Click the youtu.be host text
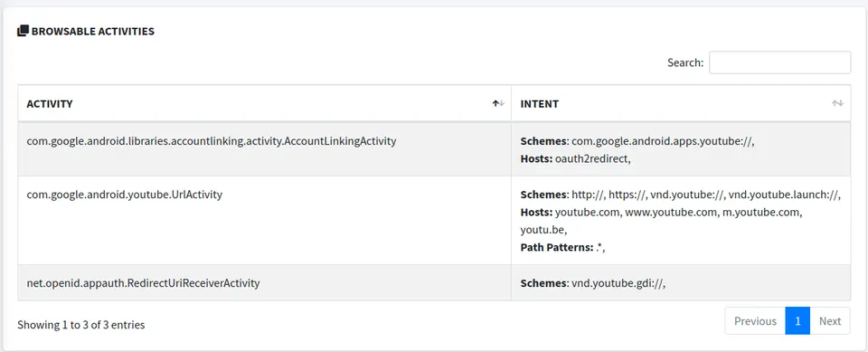 pyautogui.click(x=543, y=230)
